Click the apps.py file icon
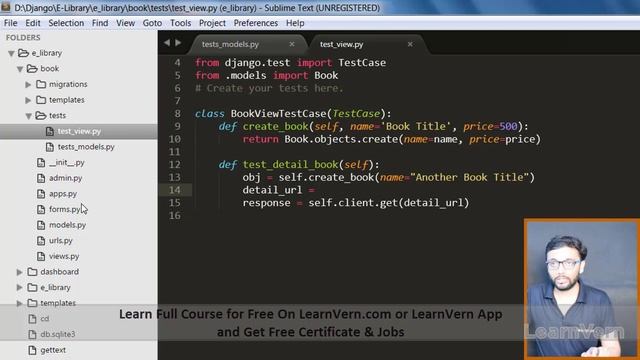Viewport: 640px width, 360px height. coord(41,193)
